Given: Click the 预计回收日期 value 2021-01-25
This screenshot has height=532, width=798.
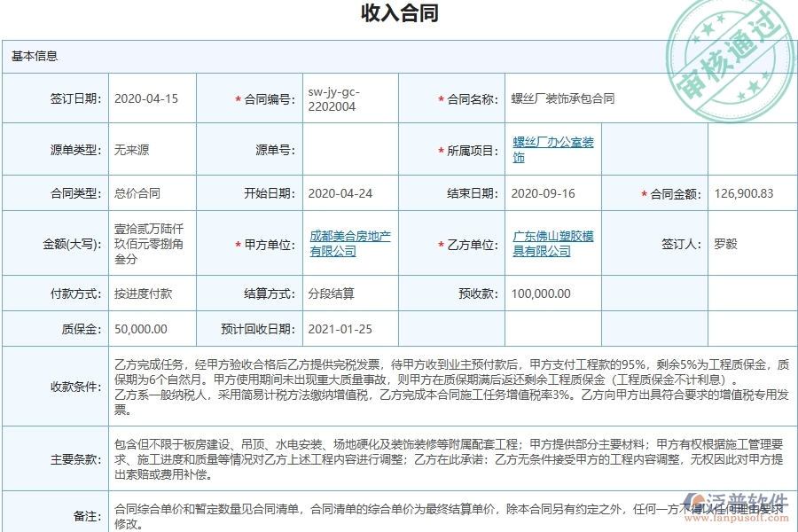Looking at the screenshot, I should point(341,328).
